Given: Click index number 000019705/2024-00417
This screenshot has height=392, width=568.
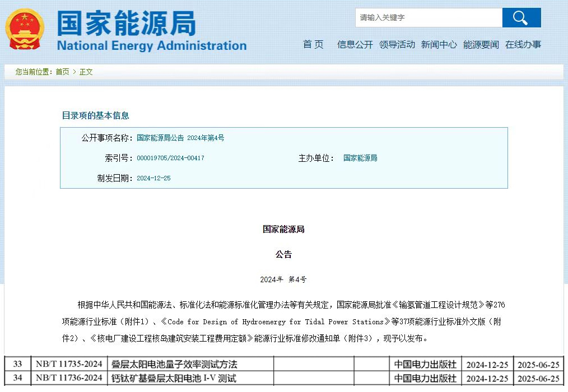Looking at the screenshot, I should click(x=170, y=158).
